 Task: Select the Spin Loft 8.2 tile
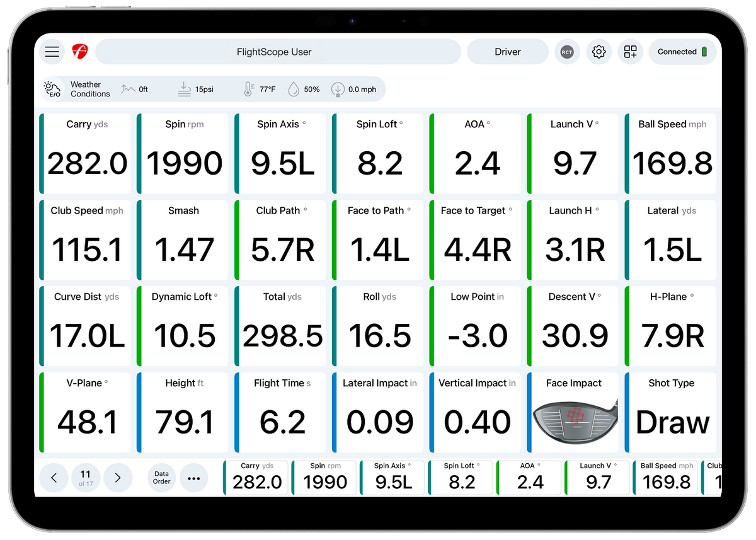click(x=378, y=154)
